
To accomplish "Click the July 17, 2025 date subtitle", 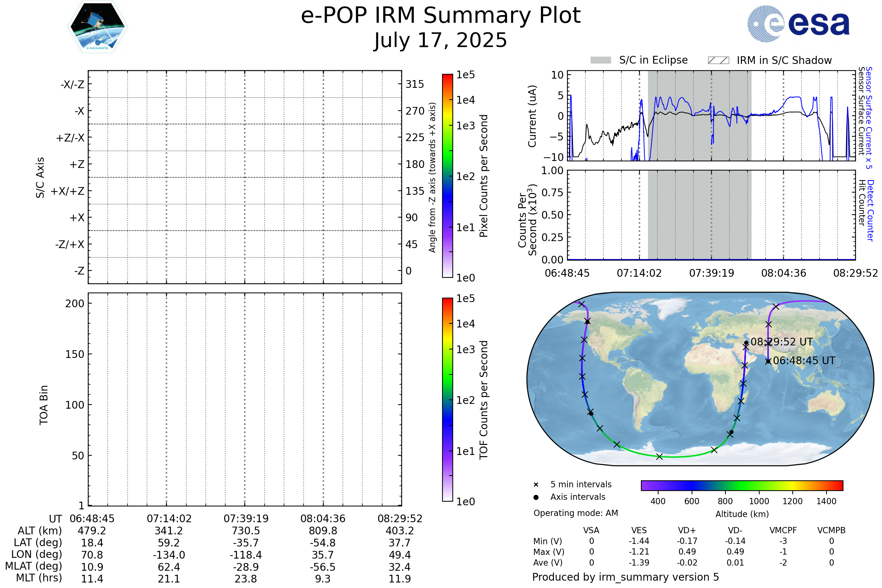I will [x=441, y=40].
